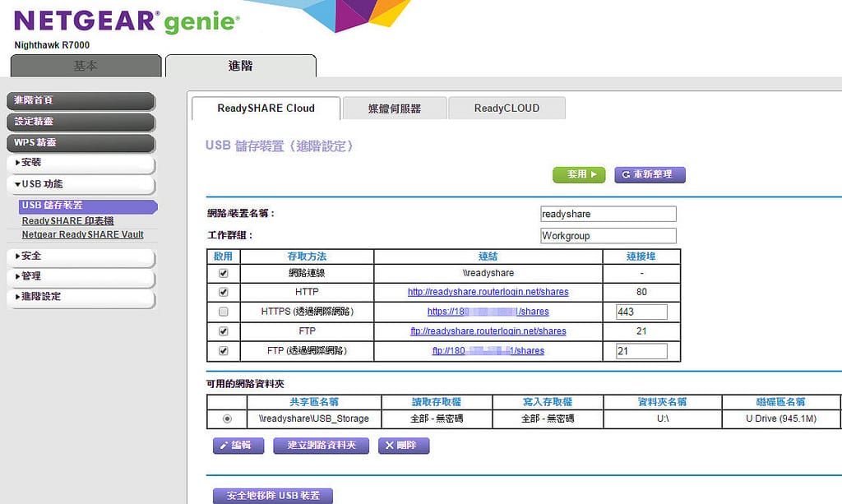Open the 媒體伺服器 tab
842x504 pixels.
coord(395,109)
